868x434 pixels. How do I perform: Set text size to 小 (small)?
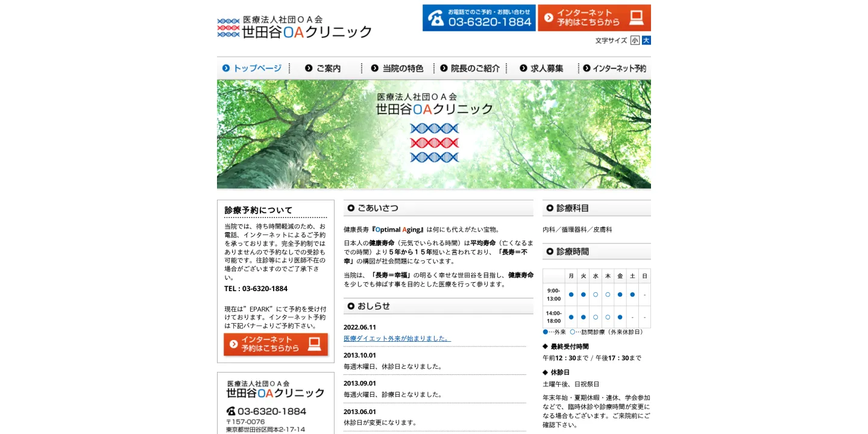pos(635,40)
